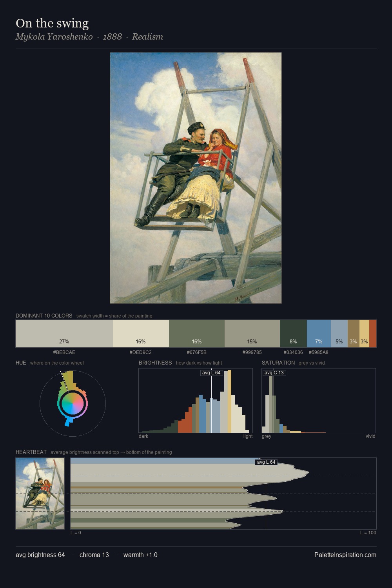Image resolution: width=392 pixels, height=588 pixels.
Task: Select the 8% dark swatch #334036
Action: [293, 334]
